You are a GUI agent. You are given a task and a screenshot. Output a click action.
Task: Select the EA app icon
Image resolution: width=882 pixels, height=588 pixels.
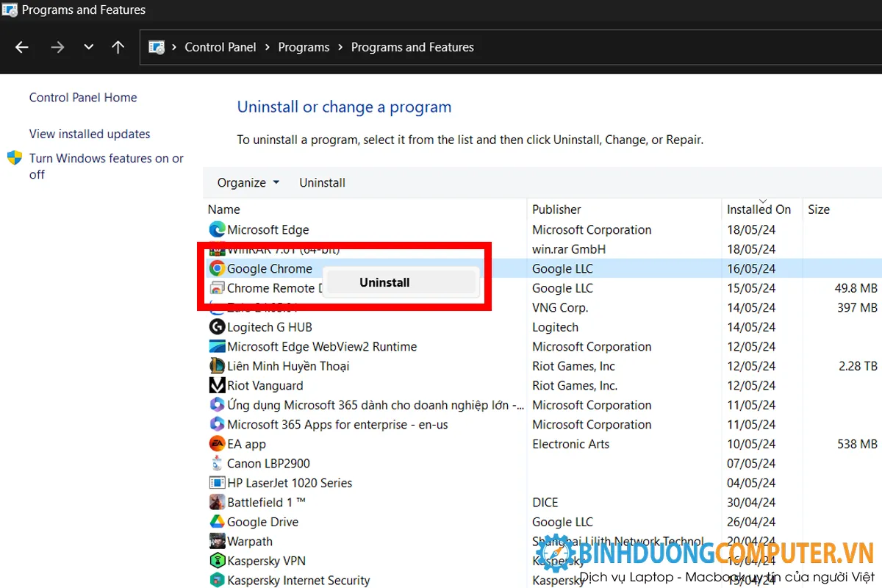point(216,443)
